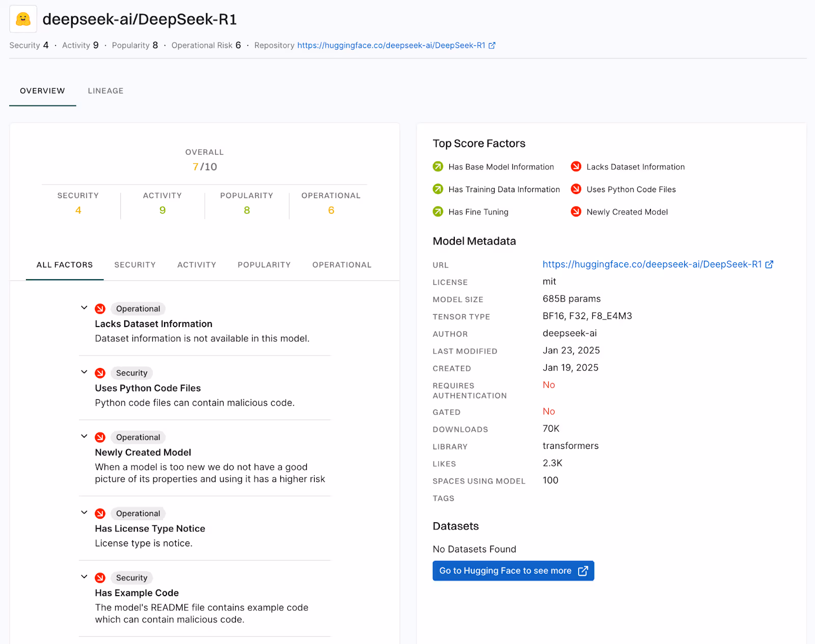Click the 'Jan 19, 2025' created date
Viewport: 815px width, 644px height.
point(570,368)
